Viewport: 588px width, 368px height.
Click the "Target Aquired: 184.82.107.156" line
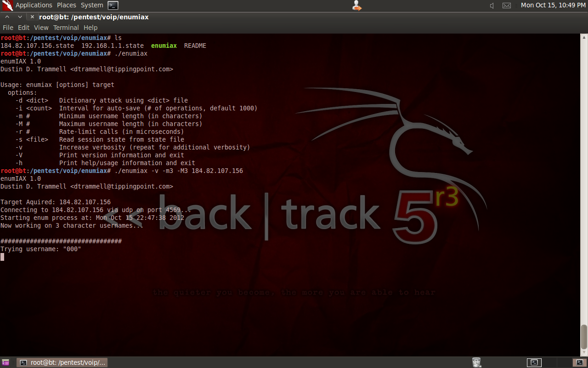click(56, 202)
